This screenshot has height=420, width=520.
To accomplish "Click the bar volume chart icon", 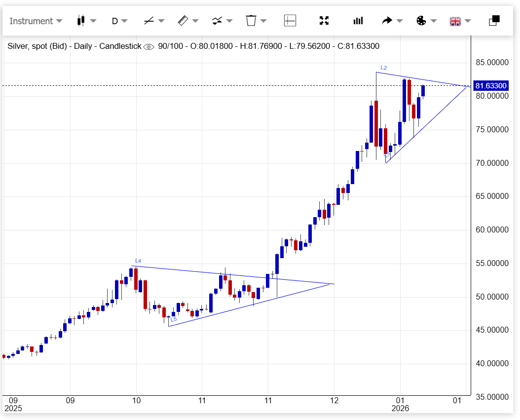I will (358, 21).
